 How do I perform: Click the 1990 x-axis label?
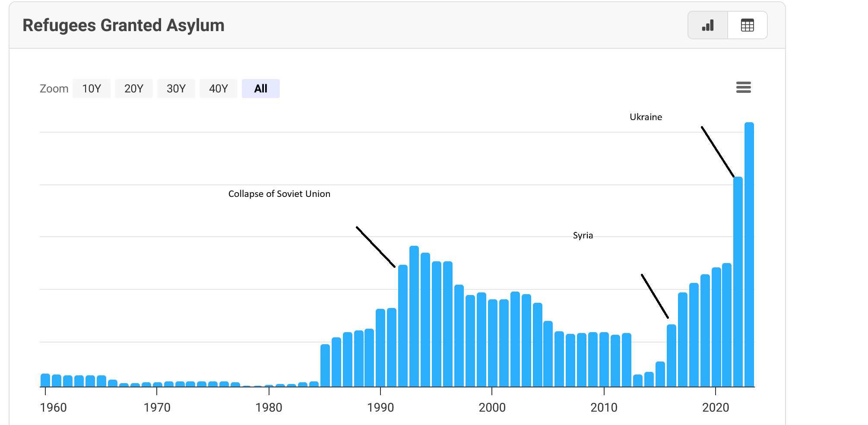380,407
